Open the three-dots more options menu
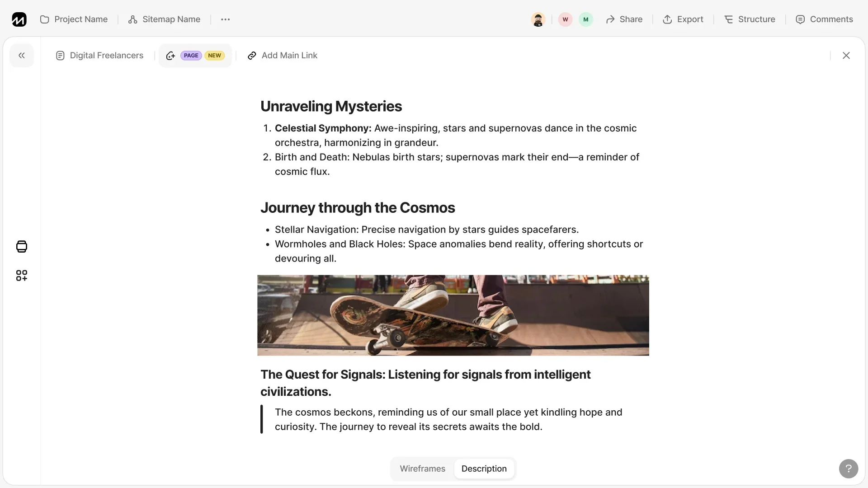The image size is (868, 488). click(225, 19)
